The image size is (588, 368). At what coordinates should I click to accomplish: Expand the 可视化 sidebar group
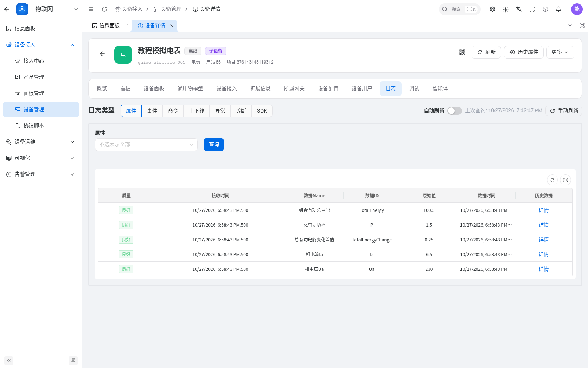point(41,158)
